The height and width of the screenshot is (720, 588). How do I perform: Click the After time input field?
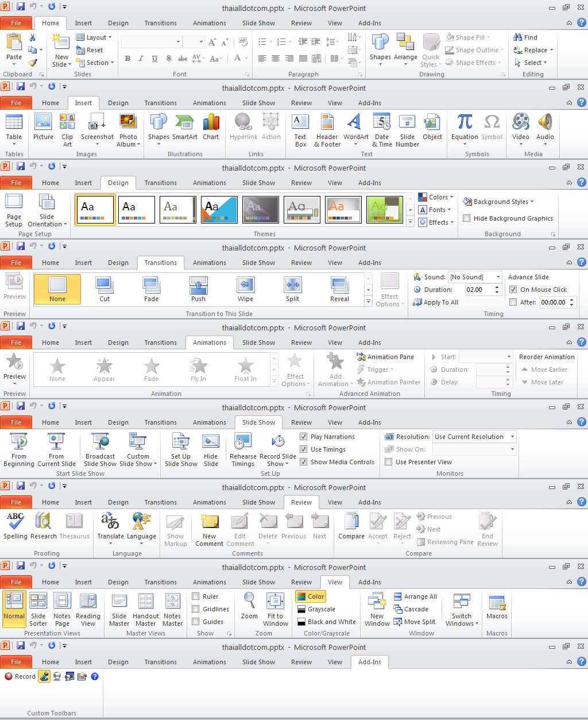pos(554,302)
